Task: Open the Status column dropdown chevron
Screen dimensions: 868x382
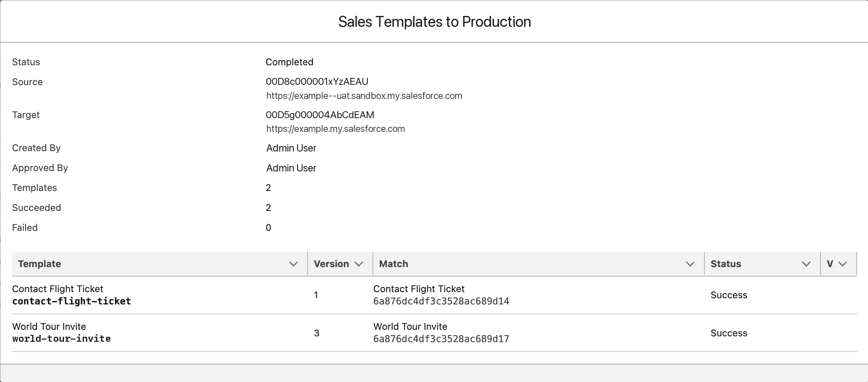Action: (806, 264)
